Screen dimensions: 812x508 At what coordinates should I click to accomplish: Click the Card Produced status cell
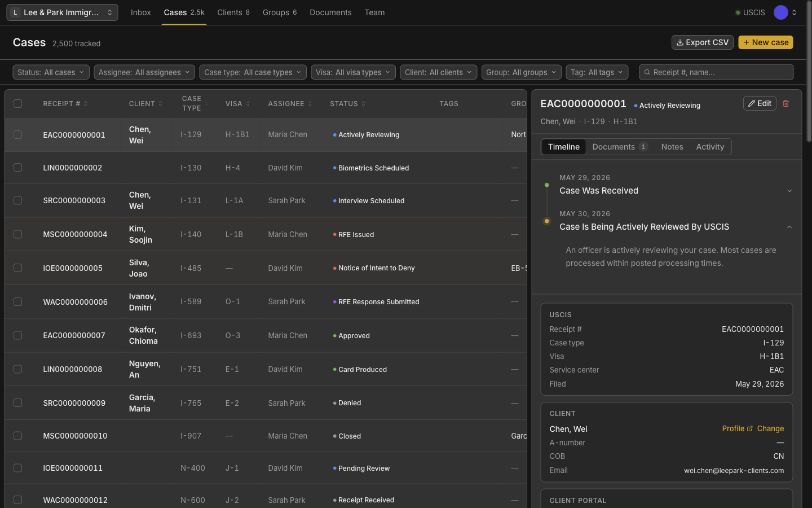(x=360, y=369)
